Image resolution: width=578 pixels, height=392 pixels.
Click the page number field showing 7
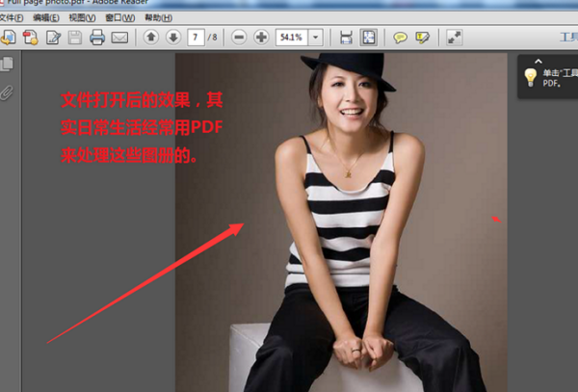click(196, 38)
